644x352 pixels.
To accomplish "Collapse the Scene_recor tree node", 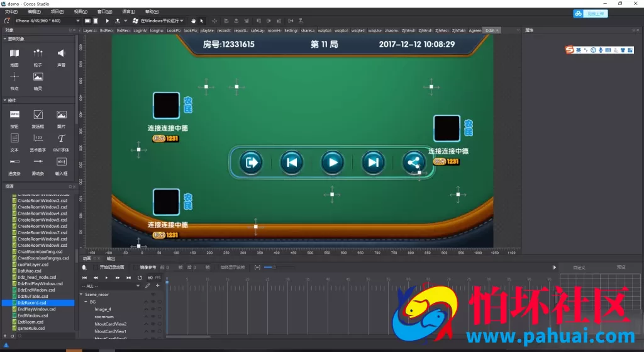I will (x=81, y=295).
